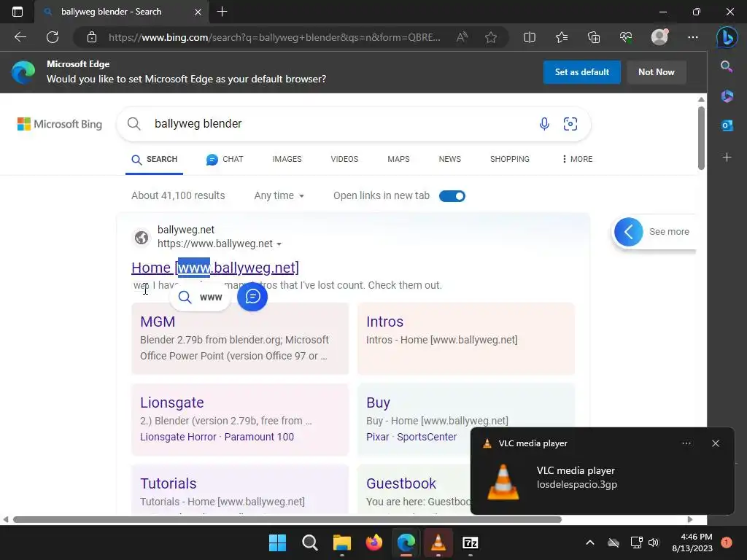Open the SportsCenter sub-link
This screenshot has width=747, height=560.
427,437
